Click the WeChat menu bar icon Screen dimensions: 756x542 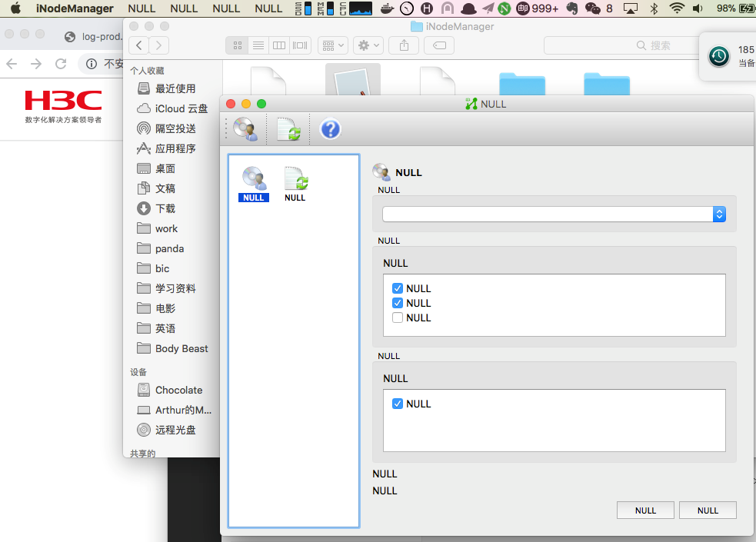tap(592, 8)
